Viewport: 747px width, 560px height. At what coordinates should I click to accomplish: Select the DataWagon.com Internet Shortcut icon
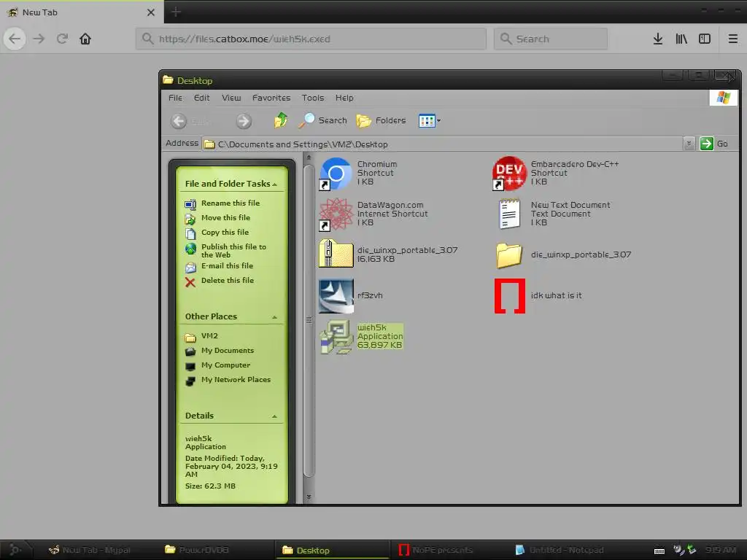tap(336, 214)
